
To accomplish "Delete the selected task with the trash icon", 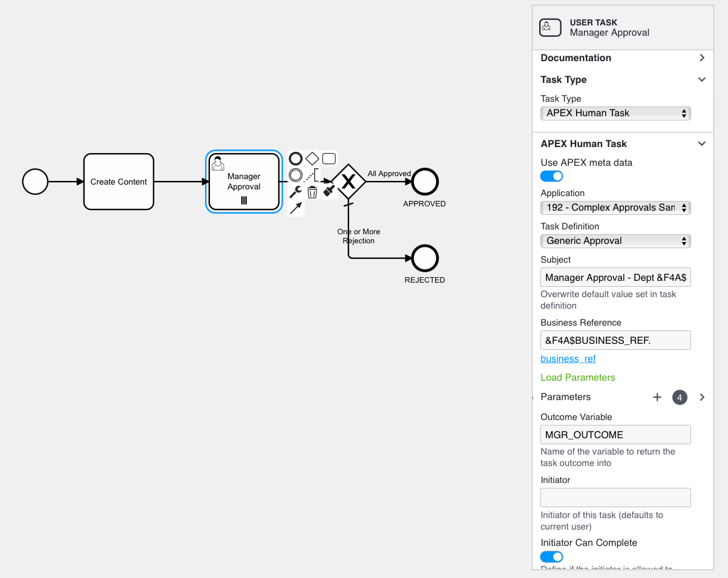I will click(x=312, y=192).
